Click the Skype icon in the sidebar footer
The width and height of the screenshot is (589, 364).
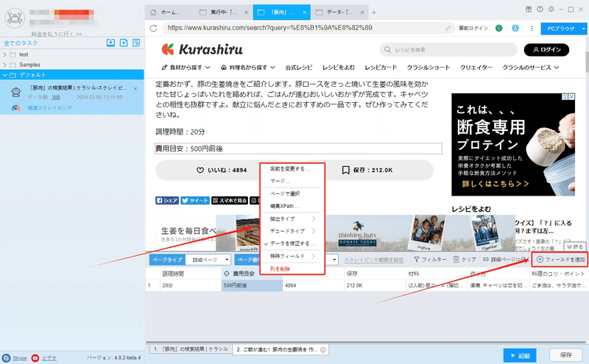(6, 358)
